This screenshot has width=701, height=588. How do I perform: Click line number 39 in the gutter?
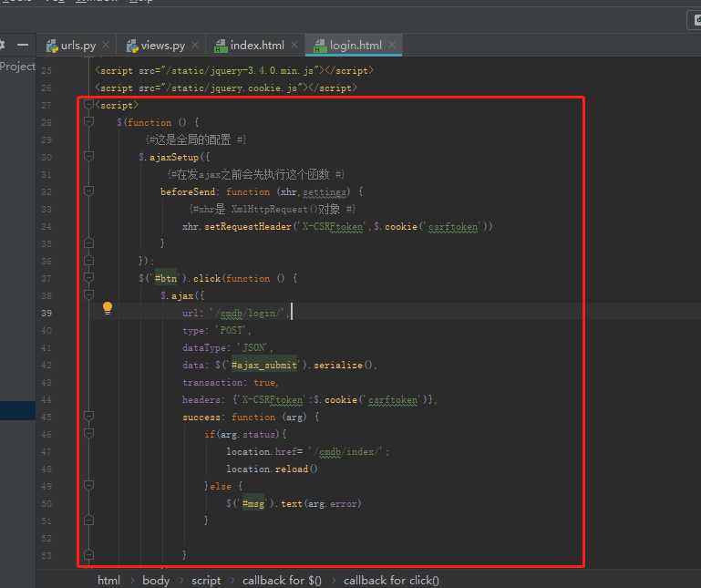point(46,313)
